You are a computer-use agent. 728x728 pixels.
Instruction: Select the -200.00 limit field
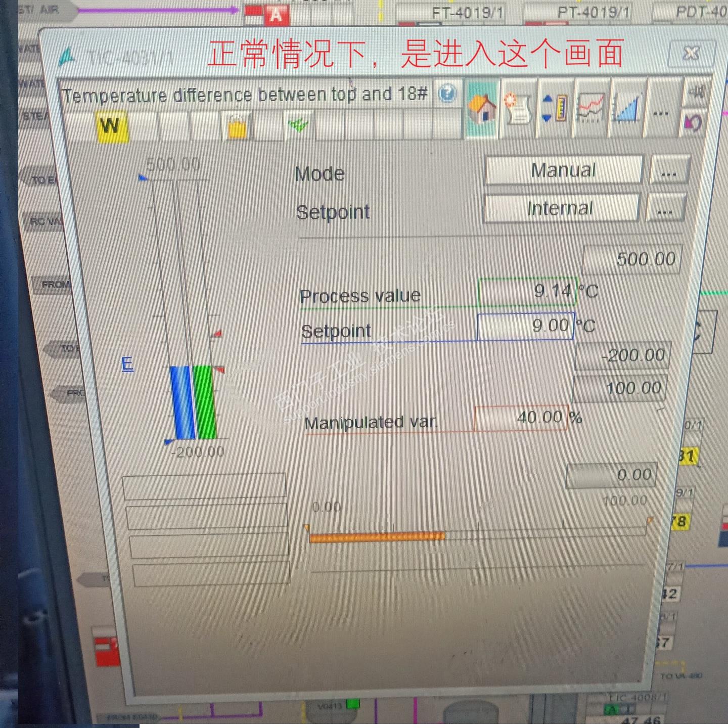tap(622, 355)
